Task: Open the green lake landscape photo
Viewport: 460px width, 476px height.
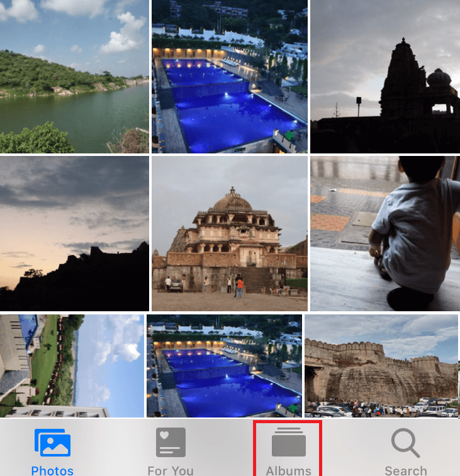Action: pyautogui.click(x=74, y=76)
